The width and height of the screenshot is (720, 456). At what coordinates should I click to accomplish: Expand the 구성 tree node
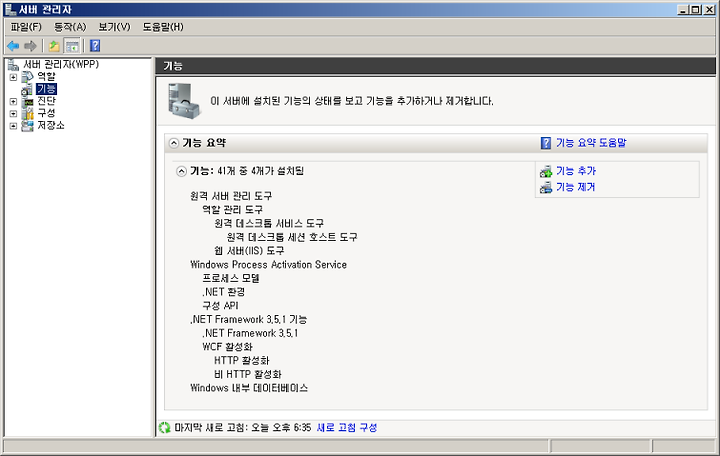(x=13, y=113)
